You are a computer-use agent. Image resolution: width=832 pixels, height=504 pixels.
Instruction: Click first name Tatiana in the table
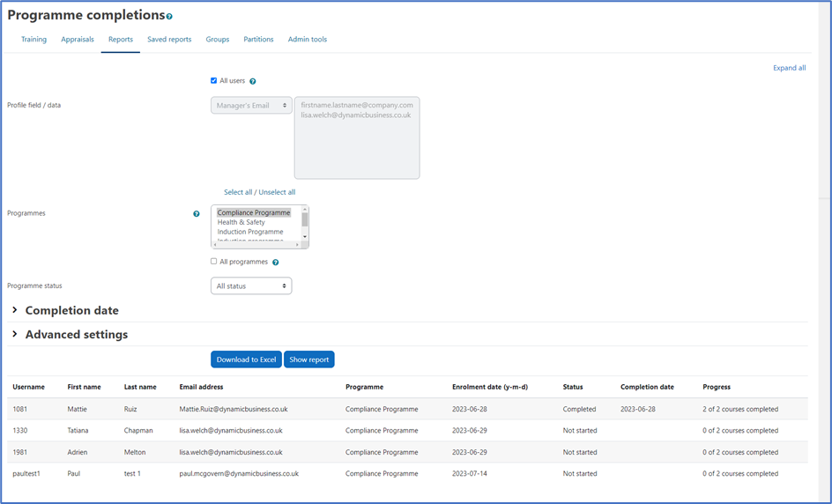coord(78,431)
